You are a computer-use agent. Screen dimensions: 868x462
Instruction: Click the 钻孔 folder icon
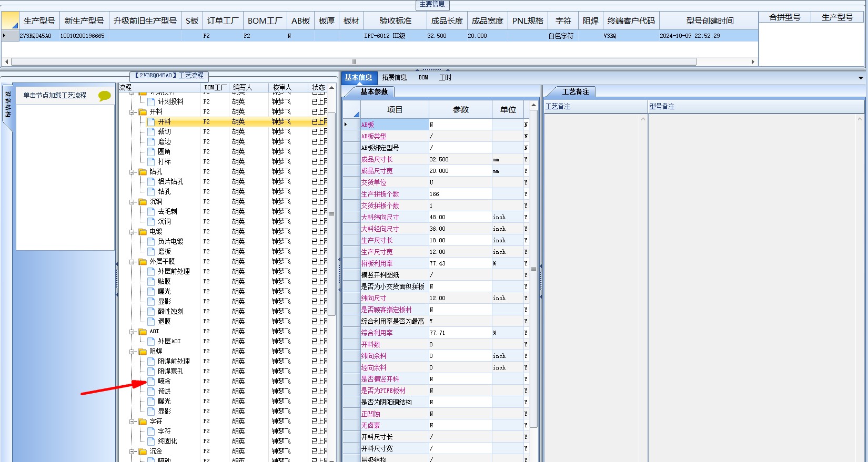(143, 172)
